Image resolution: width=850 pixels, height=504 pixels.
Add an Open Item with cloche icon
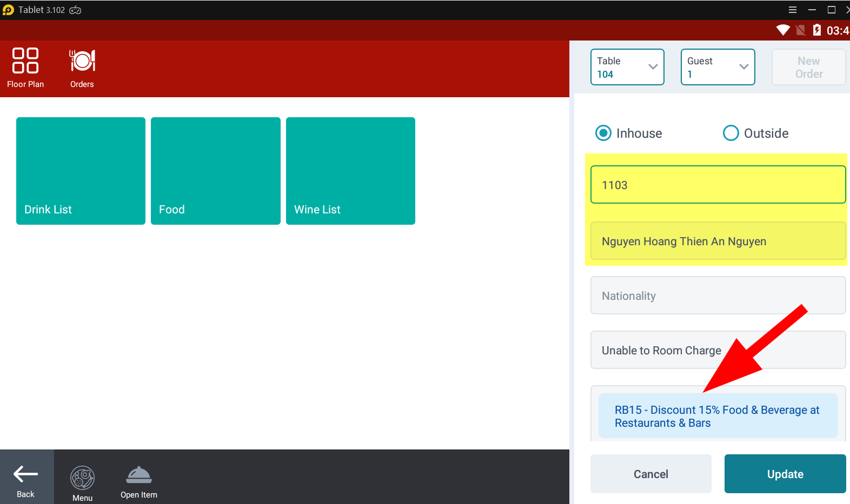pyautogui.click(x=139, y=482)
